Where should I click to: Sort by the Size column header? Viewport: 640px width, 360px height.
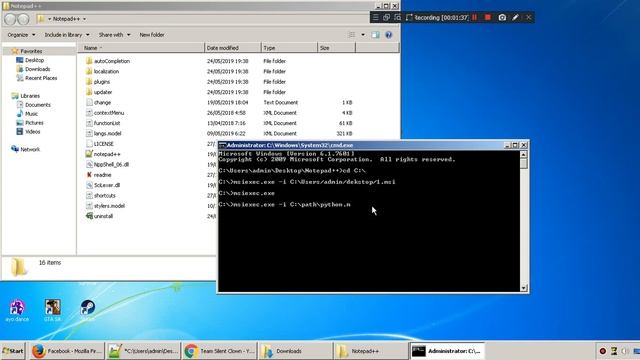coord(336,48)
